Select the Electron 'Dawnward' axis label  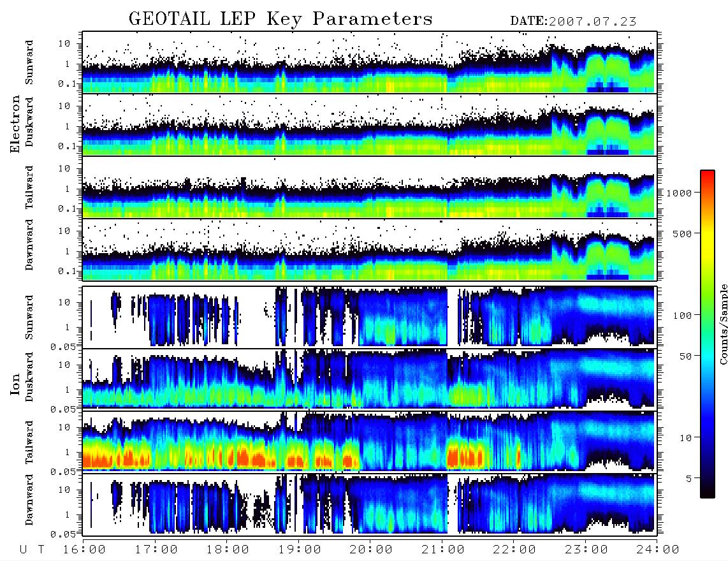coord(29,245)
